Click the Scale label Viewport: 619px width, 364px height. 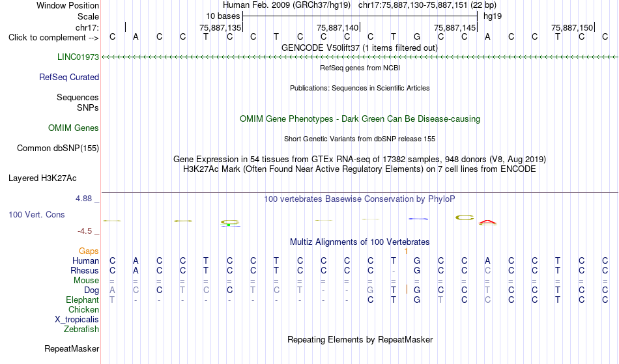(88, 16)
